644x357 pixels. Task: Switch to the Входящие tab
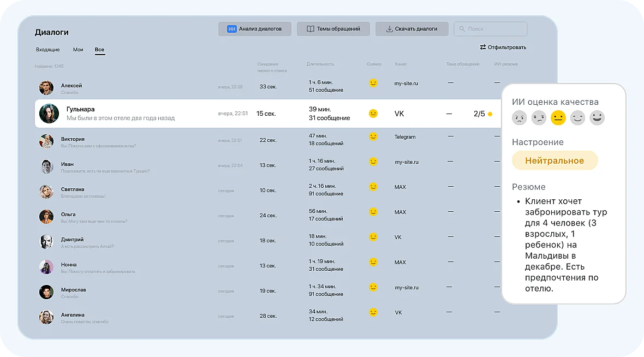[47, 50]
